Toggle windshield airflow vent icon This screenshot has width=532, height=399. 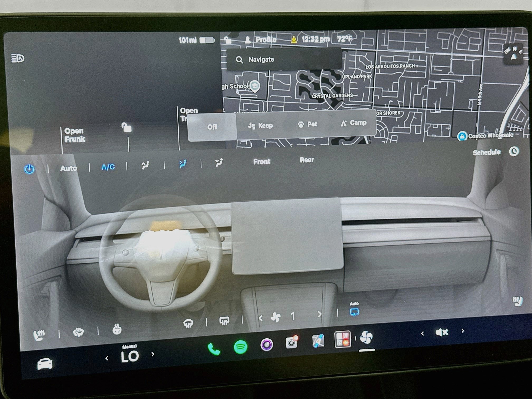tap(145, 165)
